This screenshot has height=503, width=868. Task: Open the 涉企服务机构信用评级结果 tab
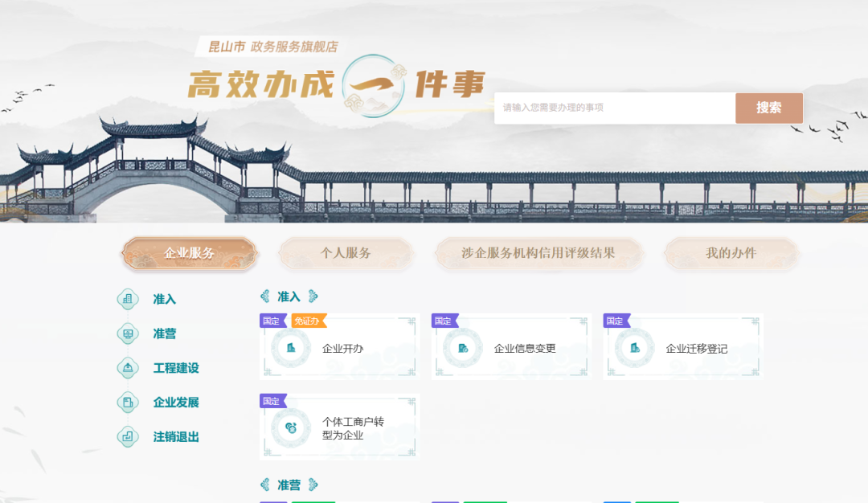(538, 253)
